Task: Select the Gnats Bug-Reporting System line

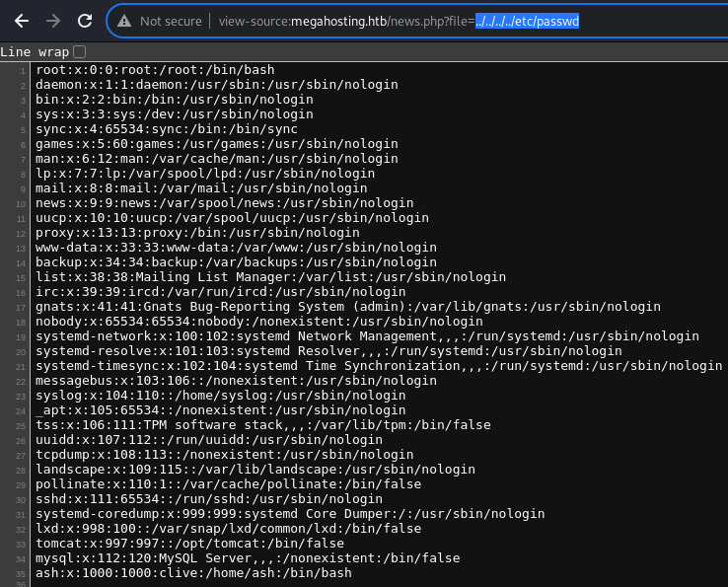Action: tap(348, 307)
